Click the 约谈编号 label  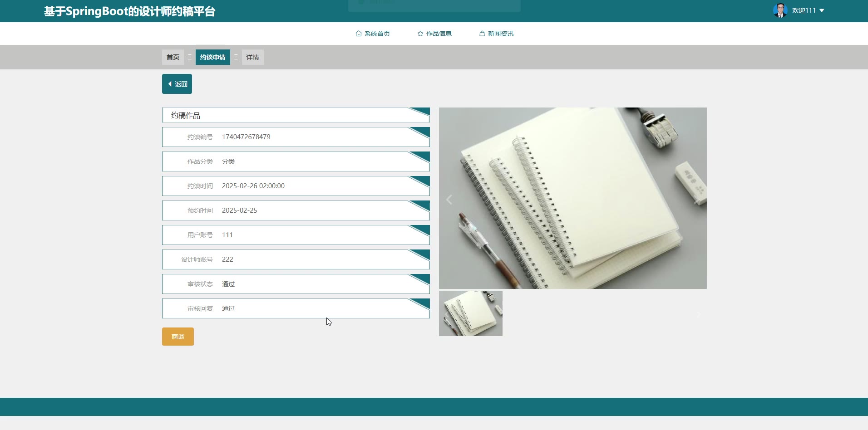point(200,137)
